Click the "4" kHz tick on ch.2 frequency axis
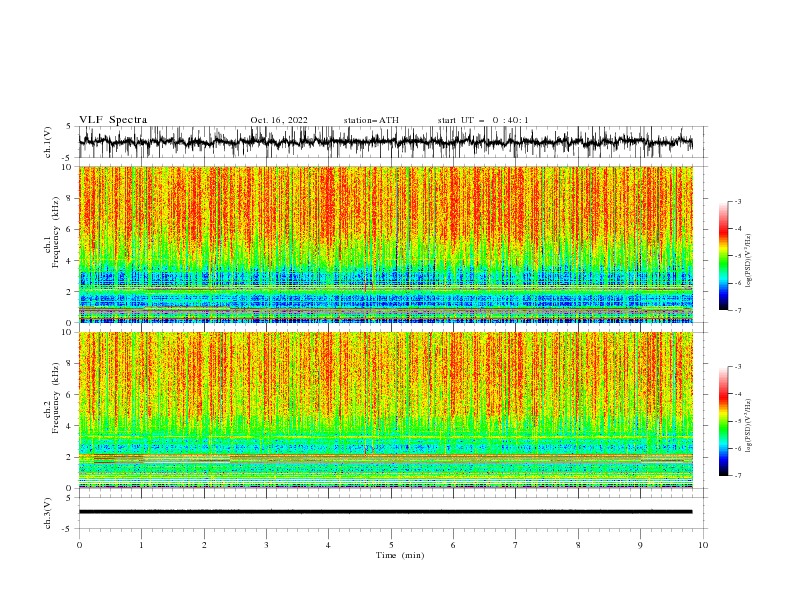Screen dimensions: 792x612 [x=69, y=426]
